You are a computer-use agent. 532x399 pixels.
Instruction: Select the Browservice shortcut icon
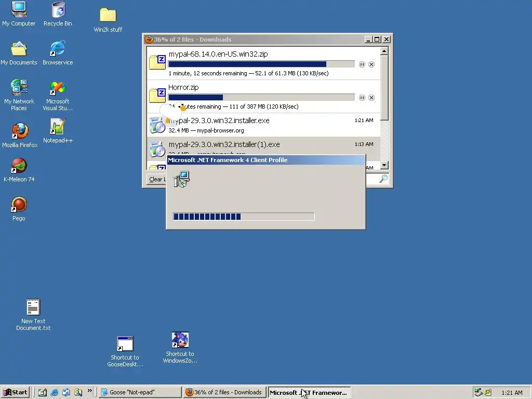coord(58,53)
